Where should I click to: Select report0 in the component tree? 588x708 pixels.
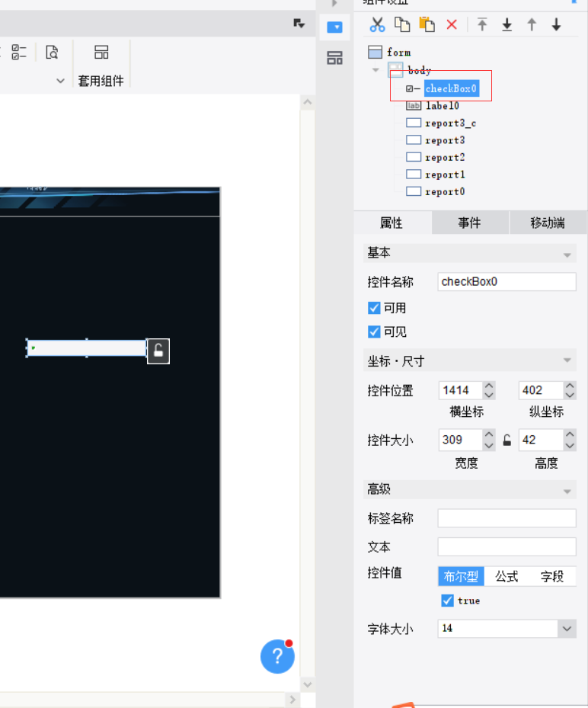tap(445, 191)
